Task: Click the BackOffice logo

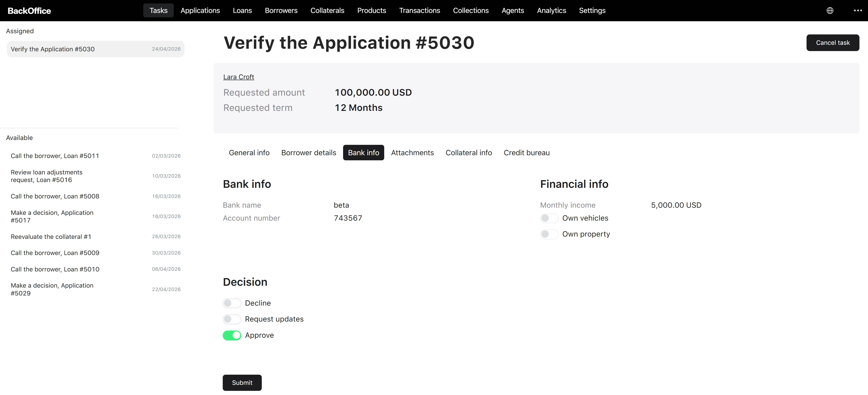Action: 29,11
